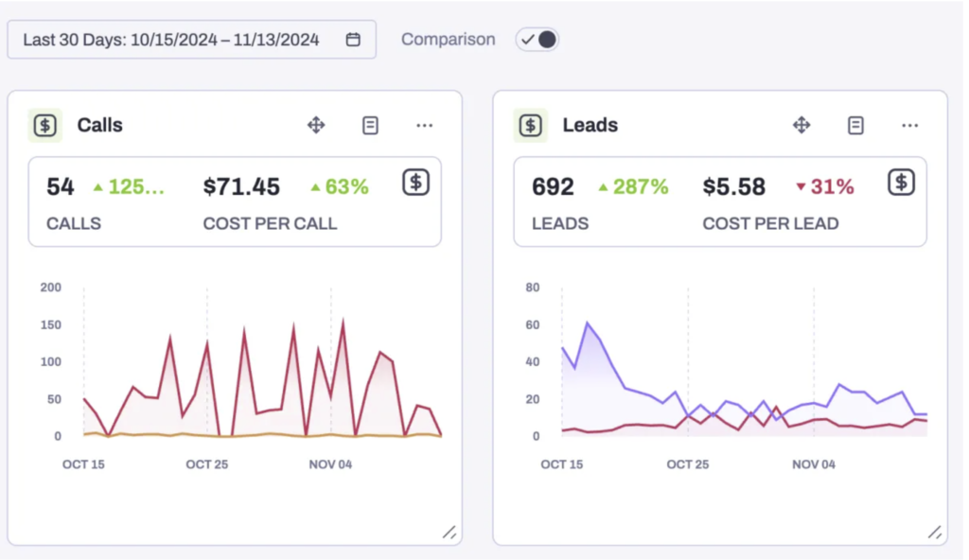Click OCT 25 label on Leads chart

688,464
